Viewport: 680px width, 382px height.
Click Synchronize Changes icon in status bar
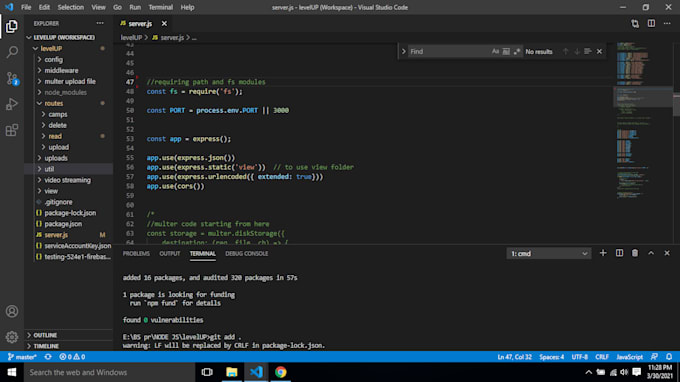[x=48, y=357]
